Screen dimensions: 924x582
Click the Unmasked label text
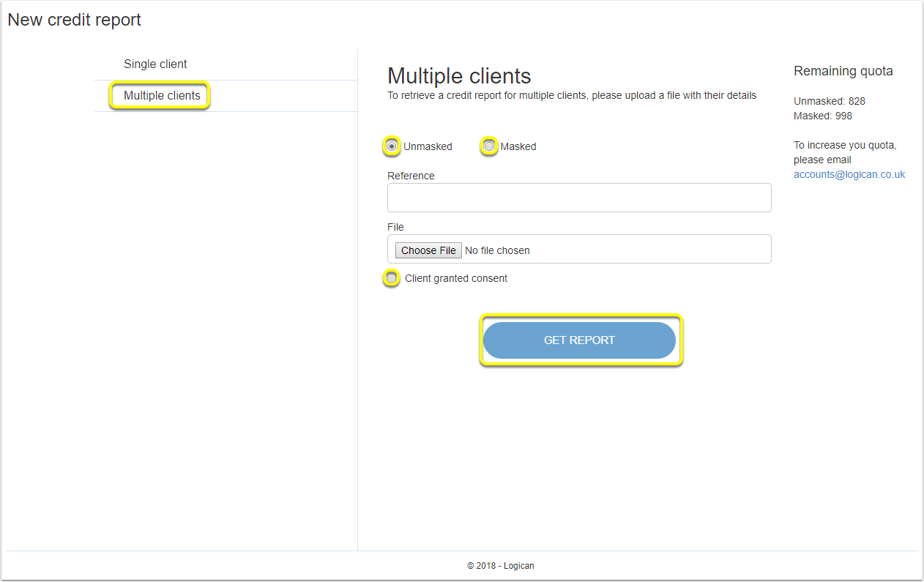pyautogui.click(x=428, y=146)
